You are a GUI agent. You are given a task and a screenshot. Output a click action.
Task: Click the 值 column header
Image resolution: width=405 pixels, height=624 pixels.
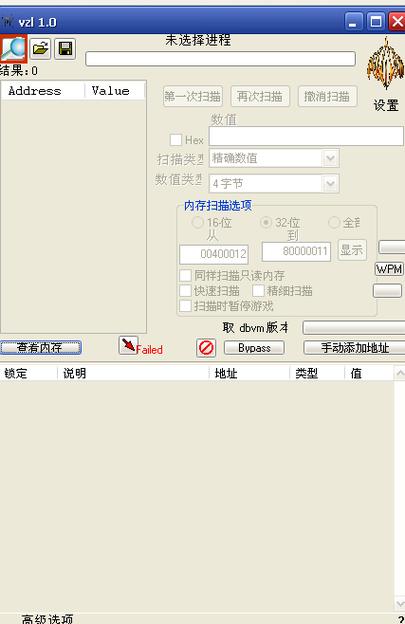369,373
